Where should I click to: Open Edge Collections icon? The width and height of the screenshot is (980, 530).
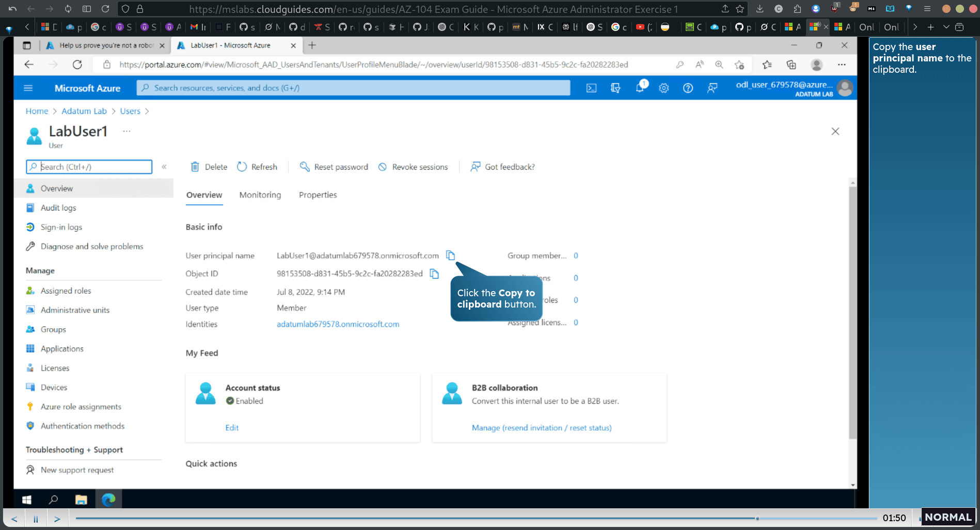point(791,65)
